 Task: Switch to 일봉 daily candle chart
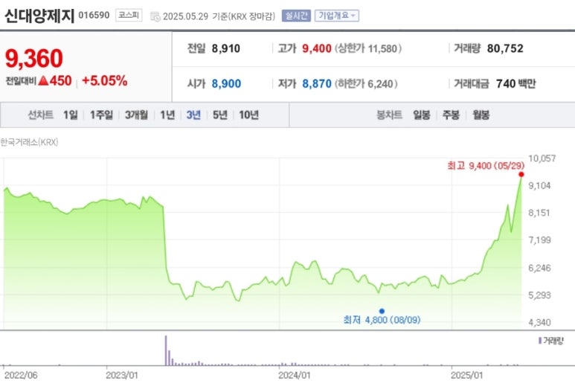click(421, 115)
